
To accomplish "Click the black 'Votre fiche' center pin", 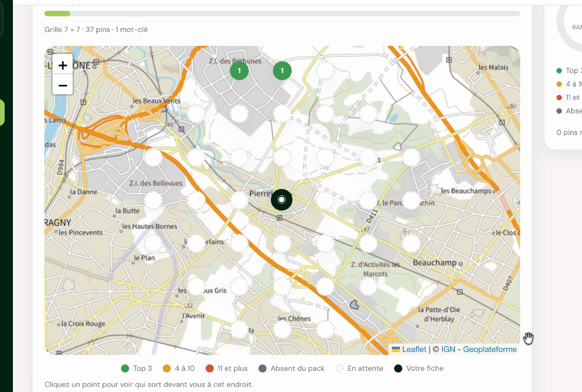I will pyautogui.click(x=282, y=200).
